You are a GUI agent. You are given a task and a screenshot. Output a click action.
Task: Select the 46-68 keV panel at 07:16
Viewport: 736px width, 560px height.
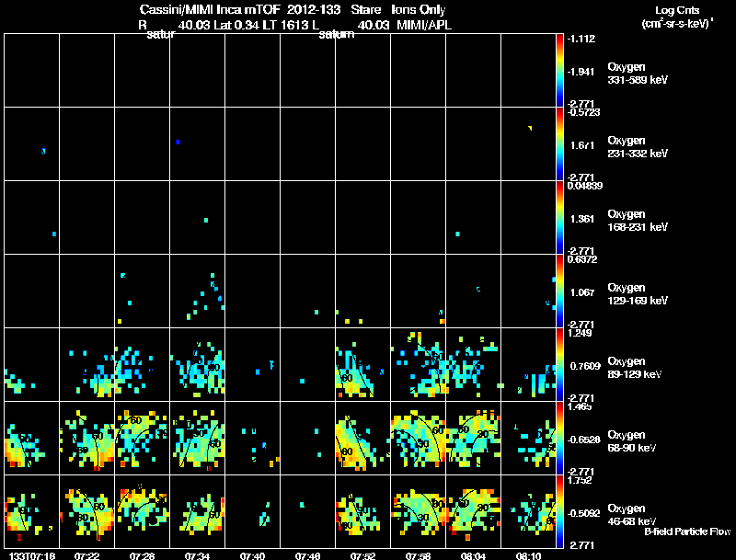coord(32,511)
